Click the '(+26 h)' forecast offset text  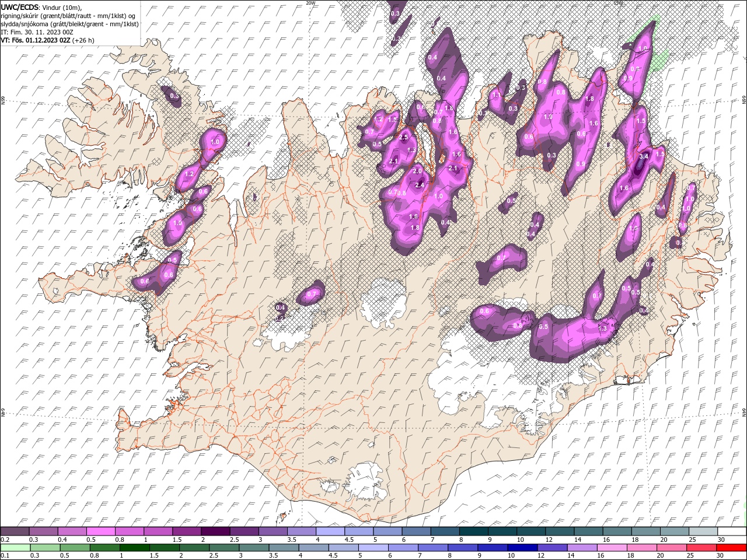tap(84, 40)
